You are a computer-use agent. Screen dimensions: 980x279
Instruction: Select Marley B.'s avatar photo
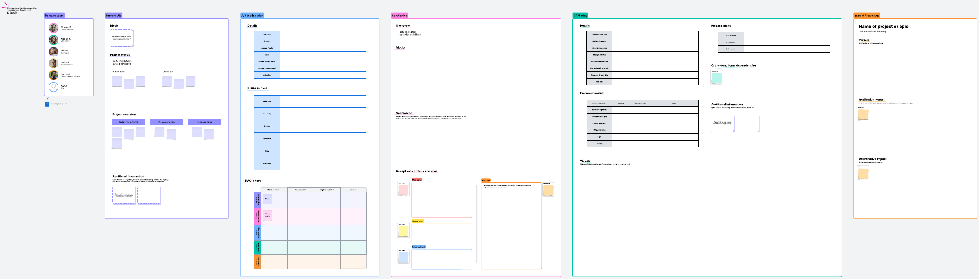point(53,40)
